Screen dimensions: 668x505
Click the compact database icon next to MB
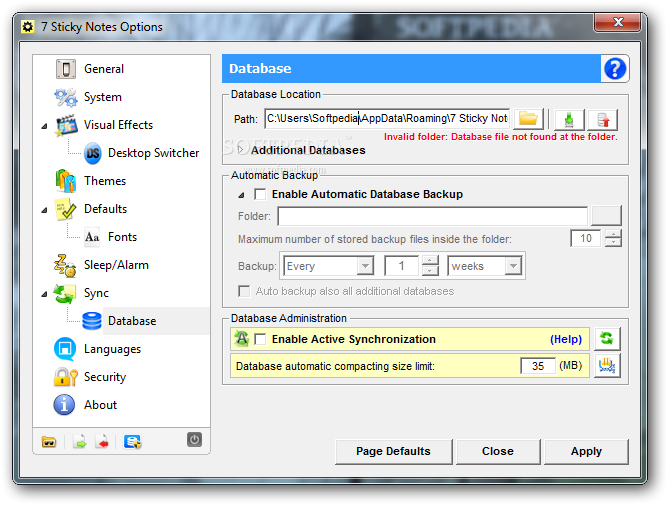[607, 366]
